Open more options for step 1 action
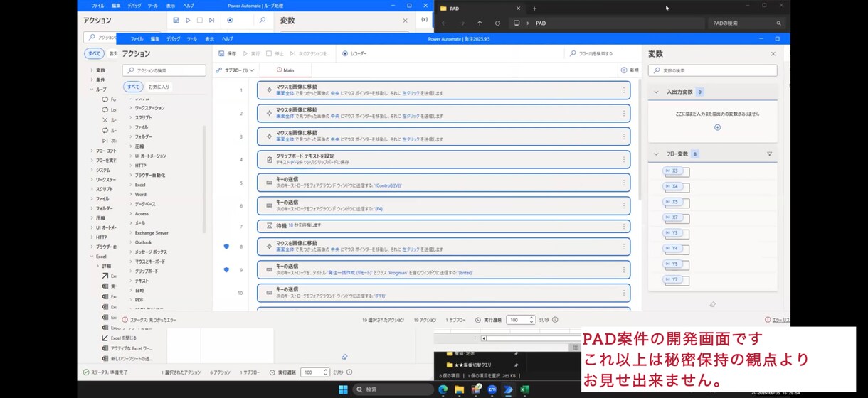The height and width of the screenshot is (398, 868). tap(624, 90)
